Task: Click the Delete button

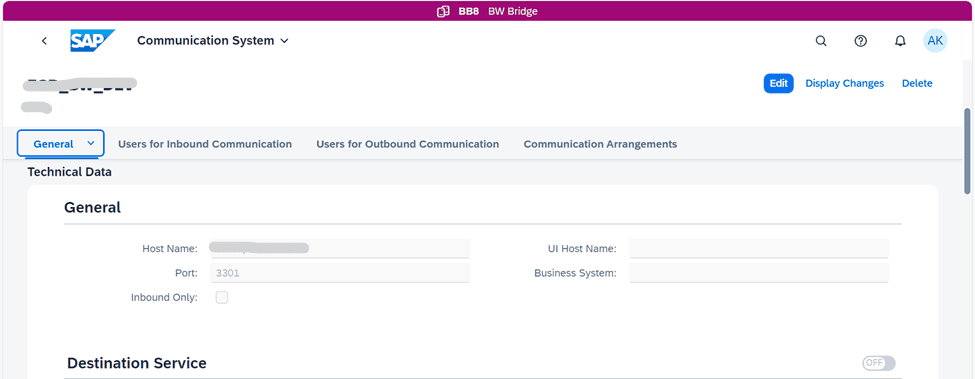Action: [917, 83]
